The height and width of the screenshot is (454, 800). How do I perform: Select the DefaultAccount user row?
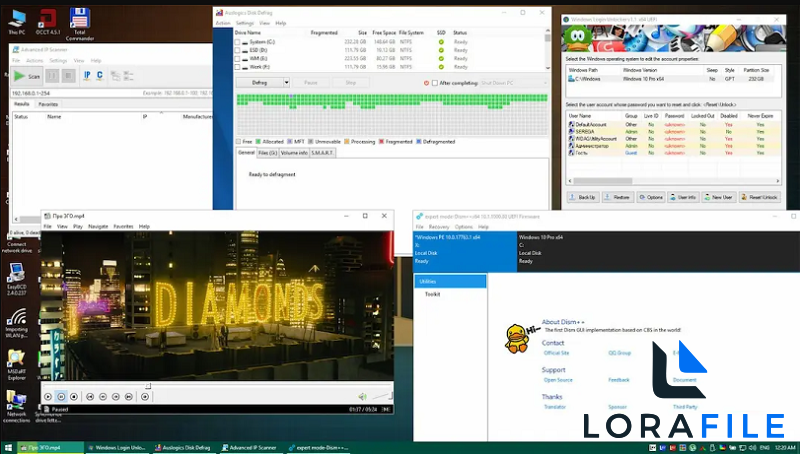pos(673,124)
